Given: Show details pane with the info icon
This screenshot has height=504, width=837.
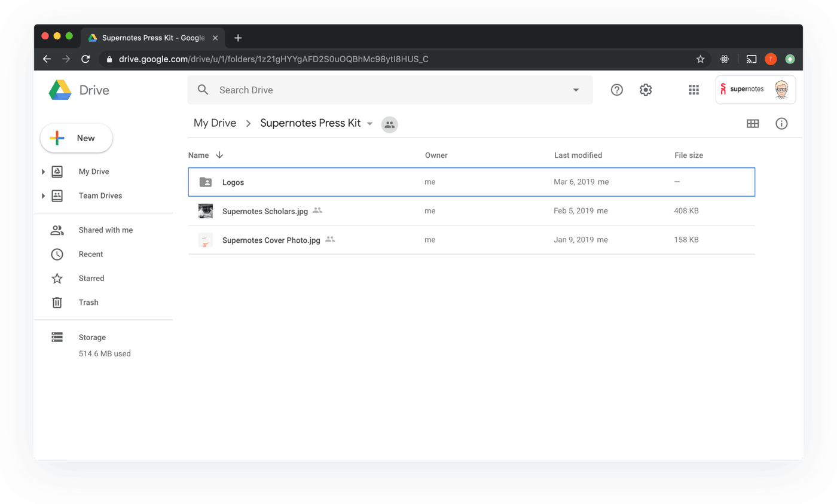Looking at the screenshot, I should [781, 124].
